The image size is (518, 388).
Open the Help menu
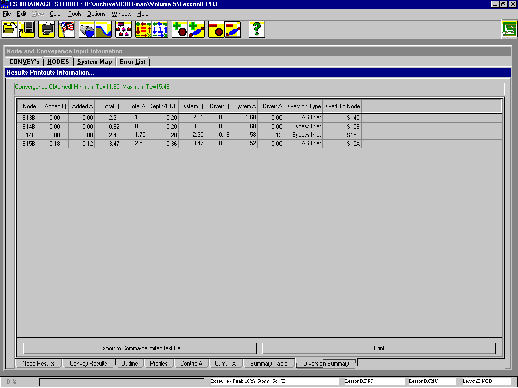(x=143, y=14)
